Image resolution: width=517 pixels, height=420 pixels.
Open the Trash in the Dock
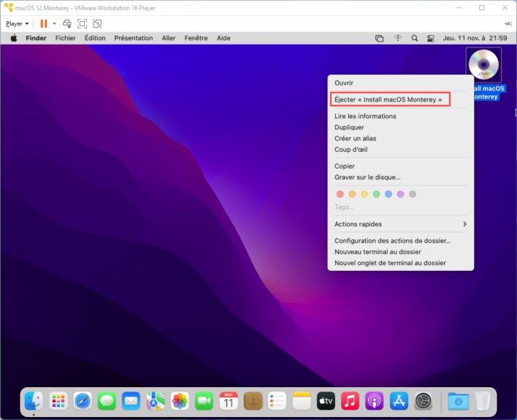point(483,401)
